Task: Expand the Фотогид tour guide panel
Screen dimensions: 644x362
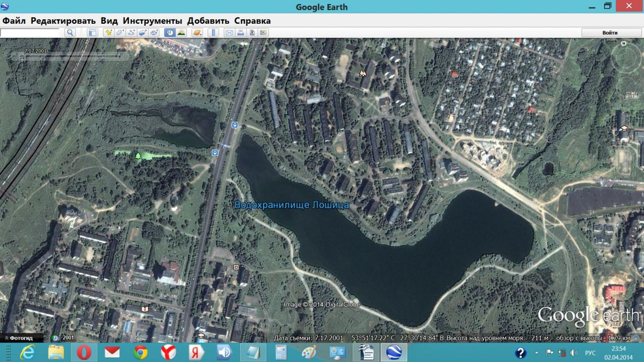Action: [x=19, y=338]
